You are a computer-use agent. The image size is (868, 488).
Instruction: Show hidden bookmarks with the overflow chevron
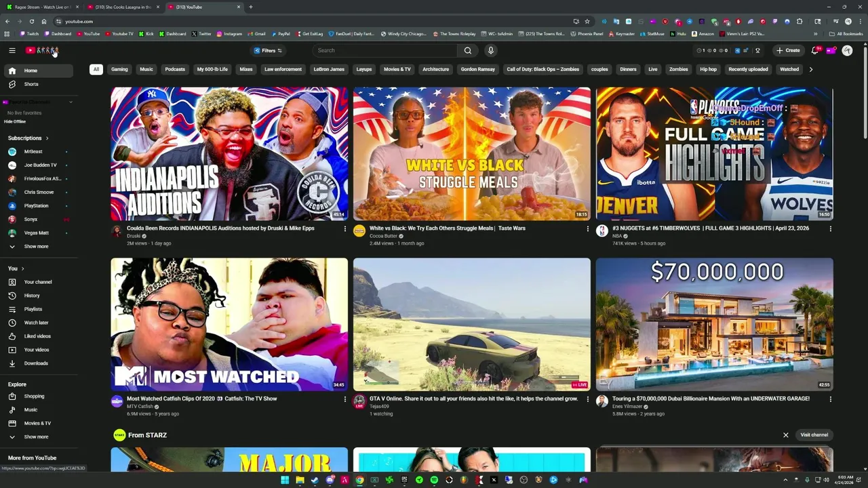click(x=815, y=33)
